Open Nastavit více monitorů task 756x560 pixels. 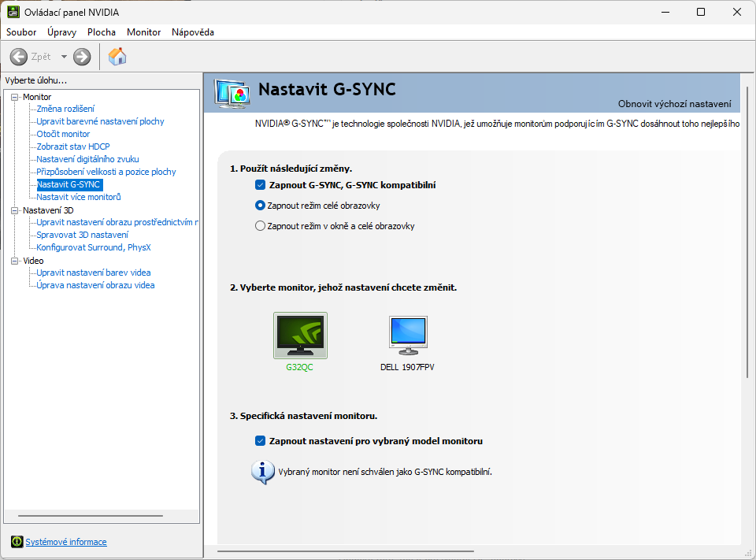(79, 197)
